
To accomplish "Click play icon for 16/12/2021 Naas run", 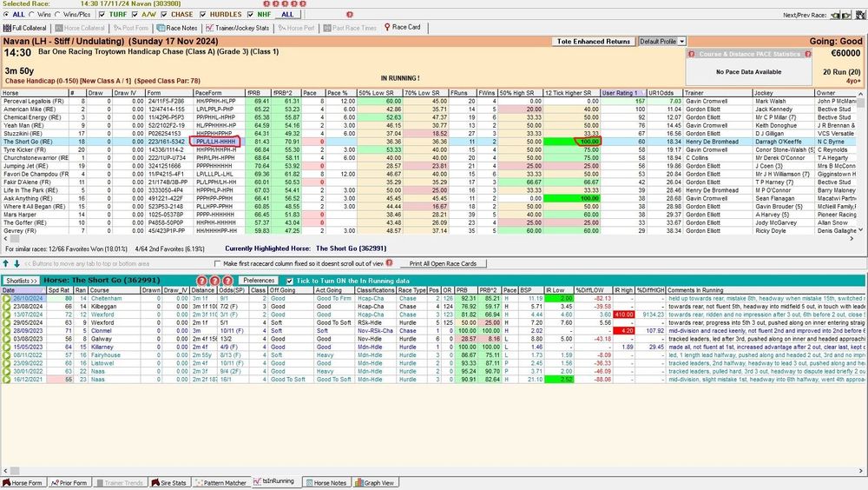I will tap(7, 380).
